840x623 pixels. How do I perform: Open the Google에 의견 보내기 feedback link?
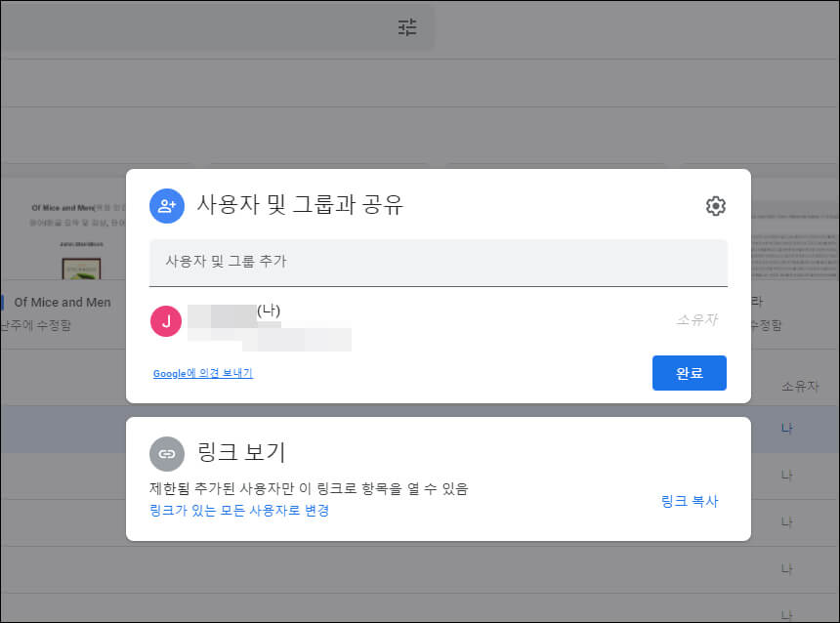(201, 373)
